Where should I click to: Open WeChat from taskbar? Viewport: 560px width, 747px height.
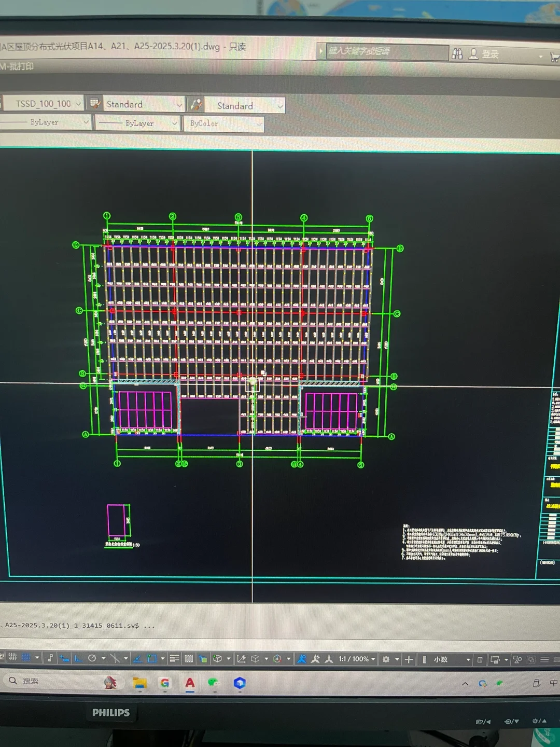tap(214, 683)
